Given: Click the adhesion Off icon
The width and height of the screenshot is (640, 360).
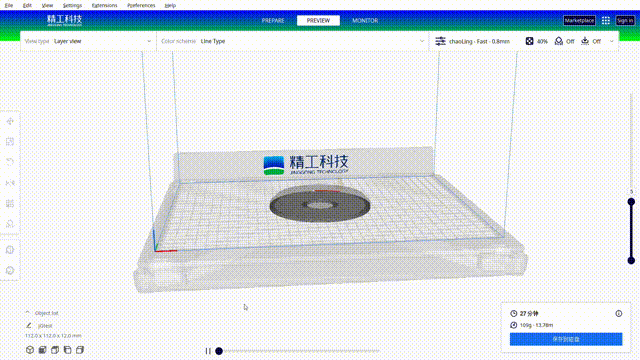Looking at the screenshot, I should tap(585, 41).
